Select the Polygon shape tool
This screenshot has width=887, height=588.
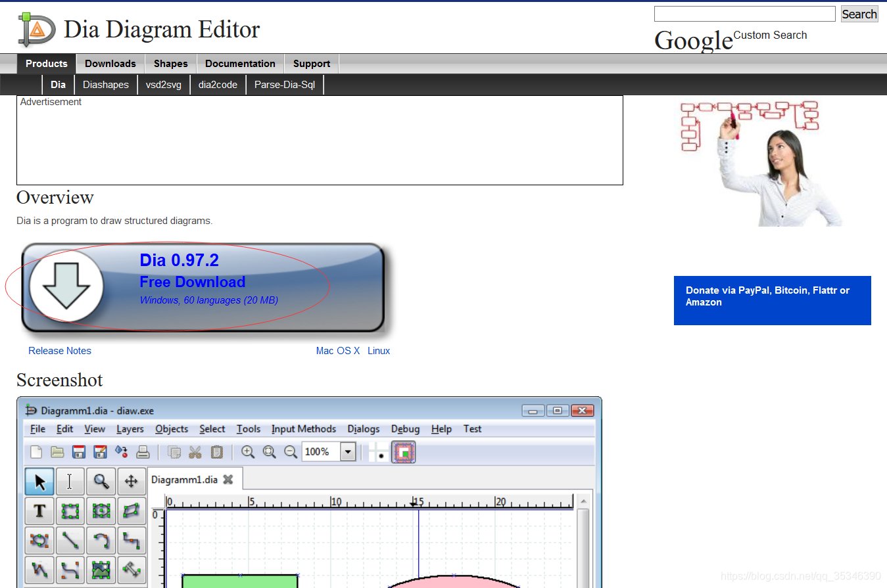tap(132, 511)
